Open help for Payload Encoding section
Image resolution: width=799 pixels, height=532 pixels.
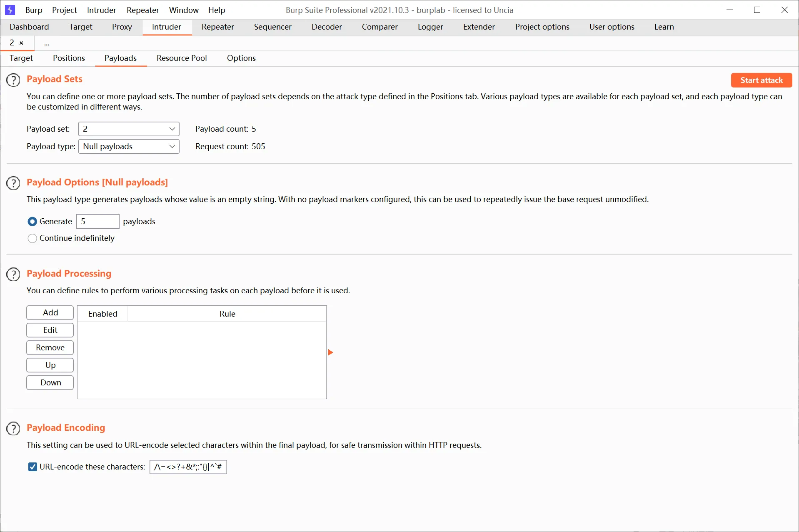pyautogui.click(x=13, y=428)
